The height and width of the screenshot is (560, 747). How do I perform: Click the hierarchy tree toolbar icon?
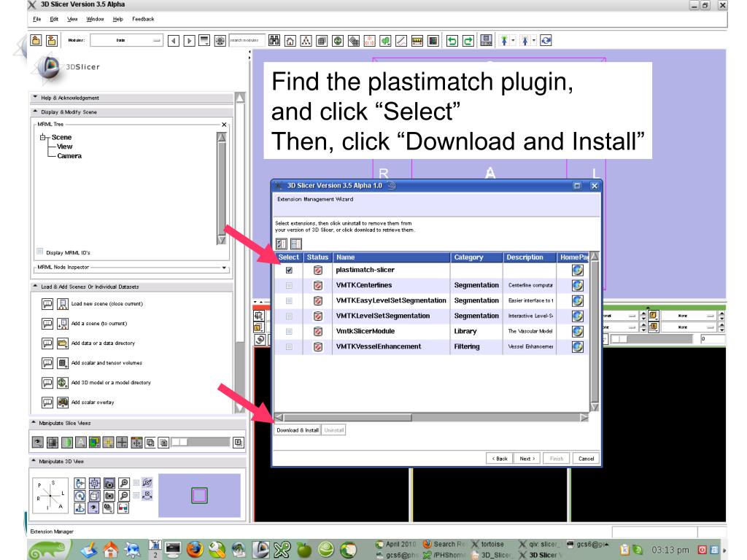306,41
